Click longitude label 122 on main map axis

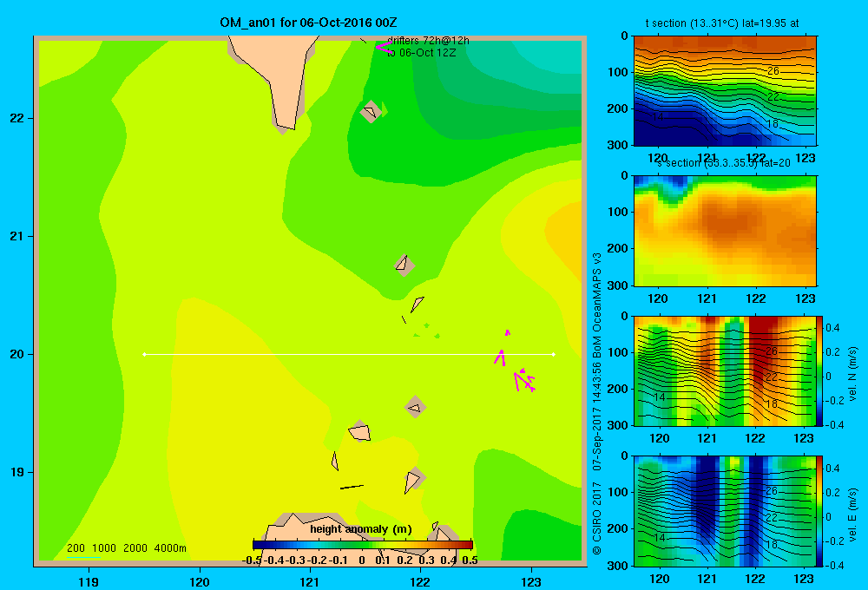(421, 581)
